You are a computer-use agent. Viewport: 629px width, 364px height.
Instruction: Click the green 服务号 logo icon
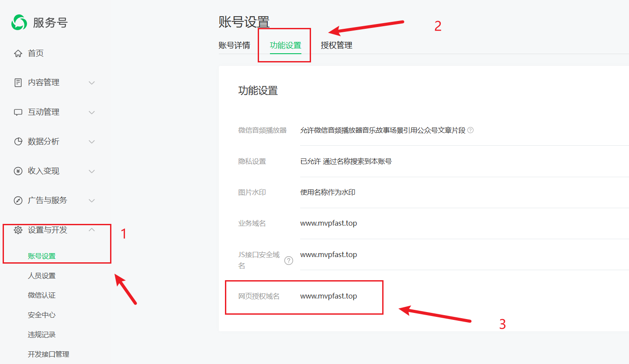coord(19,22)
